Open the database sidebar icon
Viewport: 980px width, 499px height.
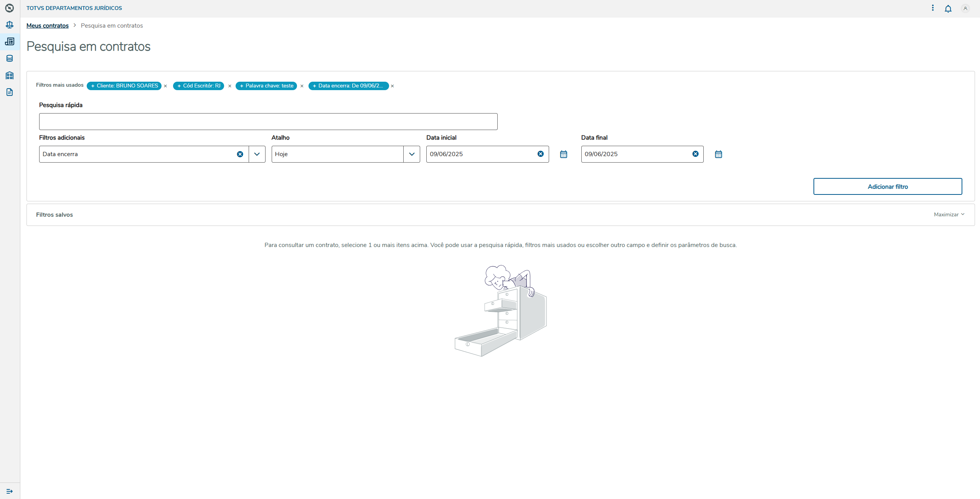pos(10,58)
